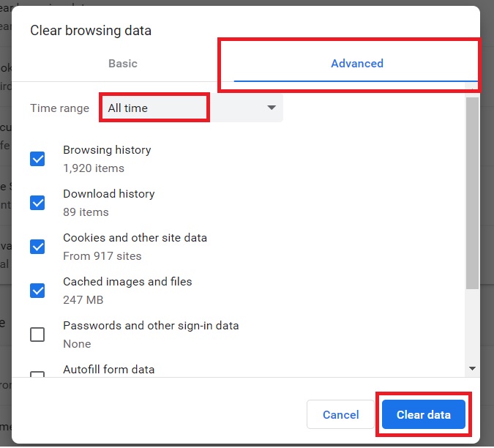
Task: Tick the Autofill form data checkbox
Action: click(37, 374)
